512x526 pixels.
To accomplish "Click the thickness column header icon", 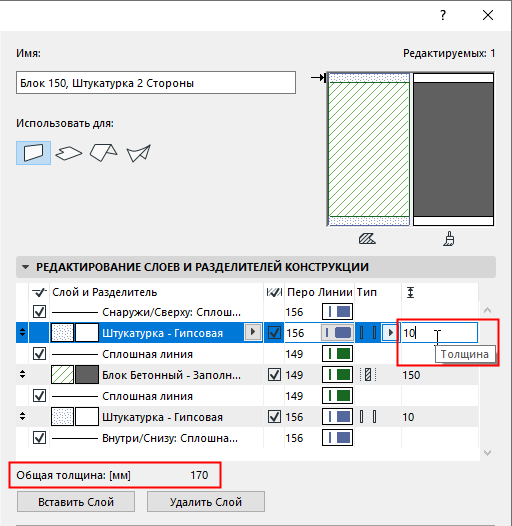I will tap(410, 293).
